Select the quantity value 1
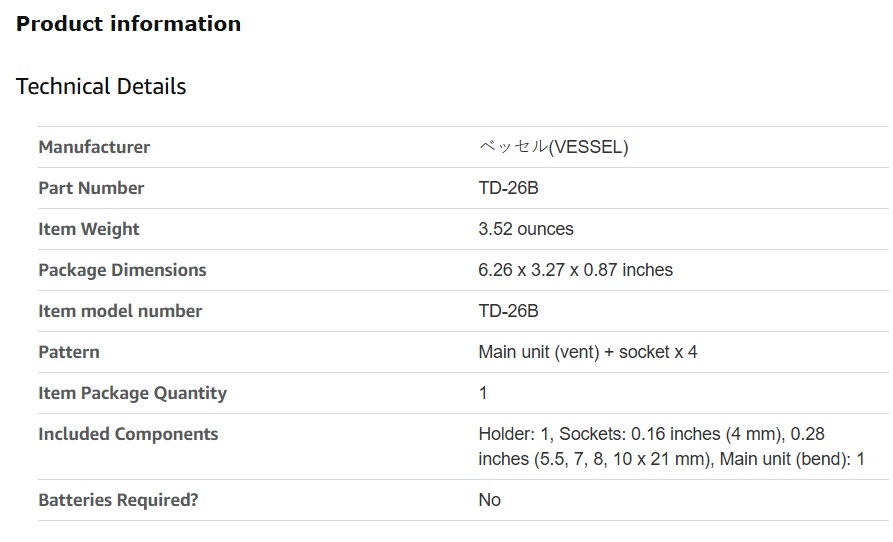 point(483,393)
